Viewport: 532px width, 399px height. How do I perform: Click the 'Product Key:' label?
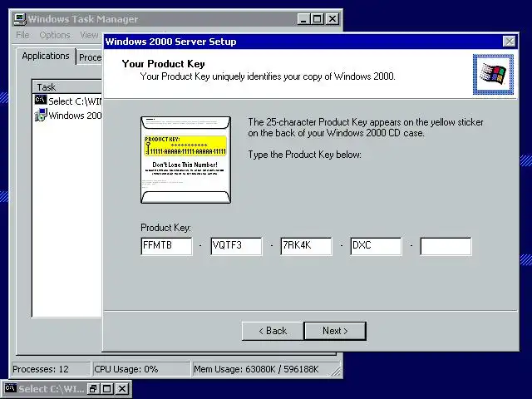click(x=165, y=228)
